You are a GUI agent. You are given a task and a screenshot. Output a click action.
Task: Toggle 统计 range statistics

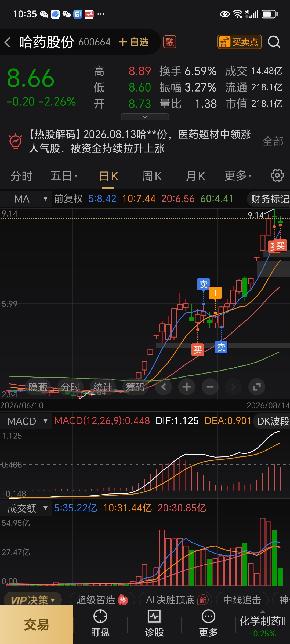click(103, 387)
